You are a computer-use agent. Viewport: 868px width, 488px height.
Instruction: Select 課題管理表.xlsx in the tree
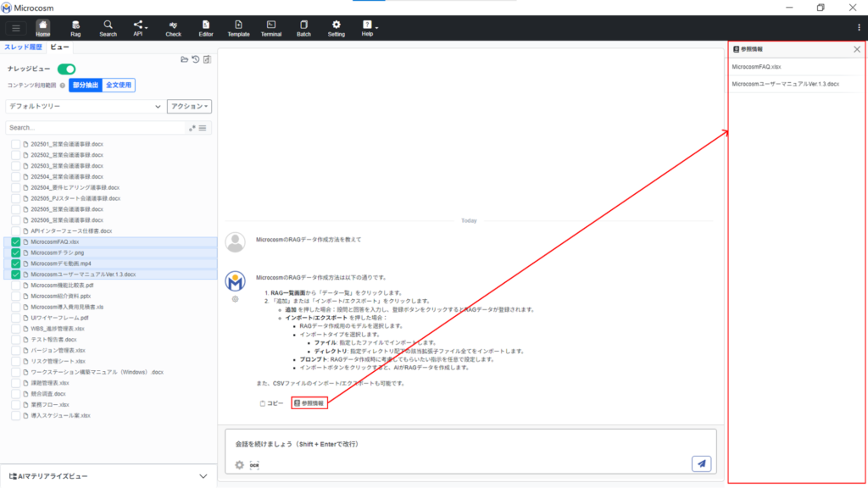pos(50,383)
